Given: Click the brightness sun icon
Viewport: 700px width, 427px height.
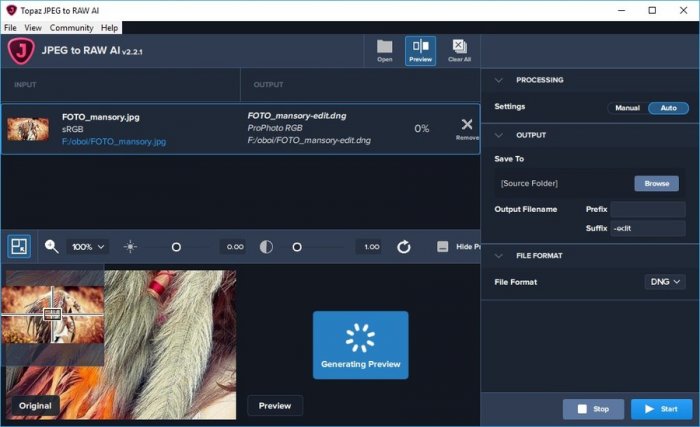Looking at the screenshot, I should [x=130, y=246].
